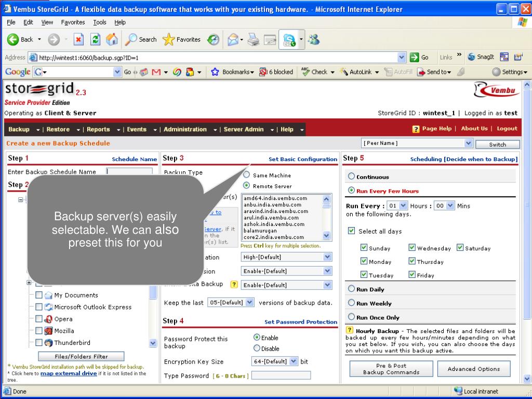This screenshot has width=532, height=399.
Task: Open the Run Every Hours dropdown
Action: click(x=397, y=206)
